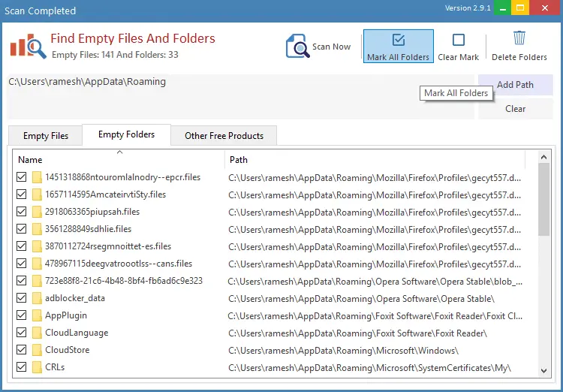The image size is (563, 392).
Task: Click the Scan Now magnifier icon
Action: 297,47
